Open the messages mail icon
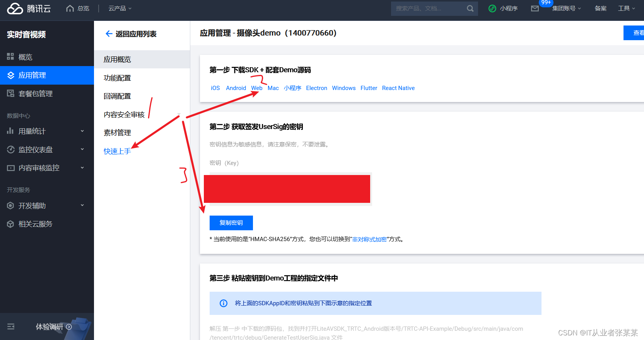 (x=535, y=8)
